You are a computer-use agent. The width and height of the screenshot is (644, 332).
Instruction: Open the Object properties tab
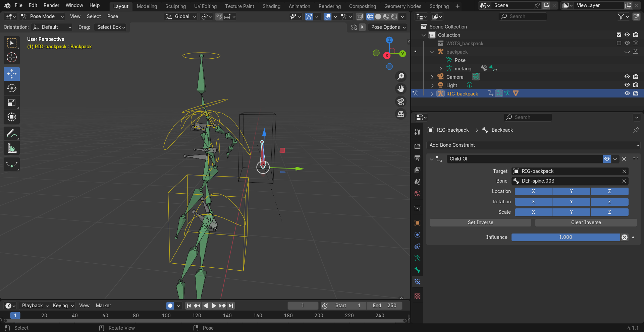coord(417,223)
